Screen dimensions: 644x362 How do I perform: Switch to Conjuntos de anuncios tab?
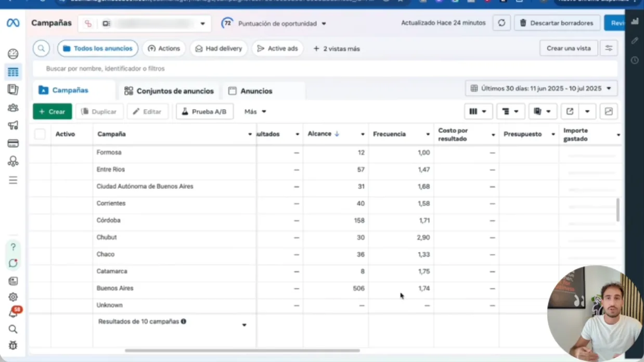coord(169,91)
